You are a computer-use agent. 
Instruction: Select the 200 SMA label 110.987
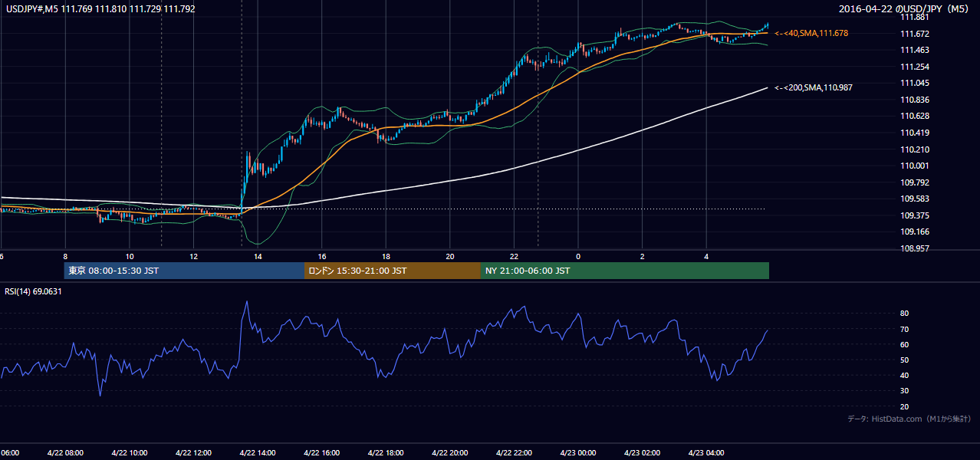[x=814, y=88]
